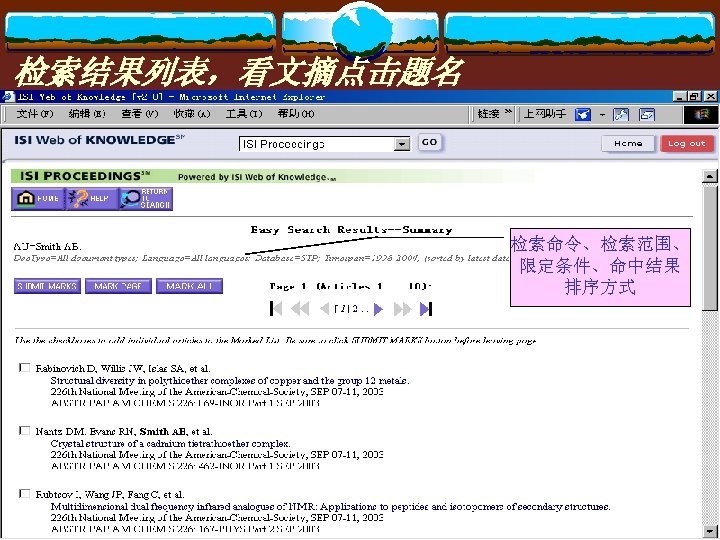The width and height of the screenshot is (720, 540).
Task: Go to the last results page arrow
Action: [x=426, y=309]
